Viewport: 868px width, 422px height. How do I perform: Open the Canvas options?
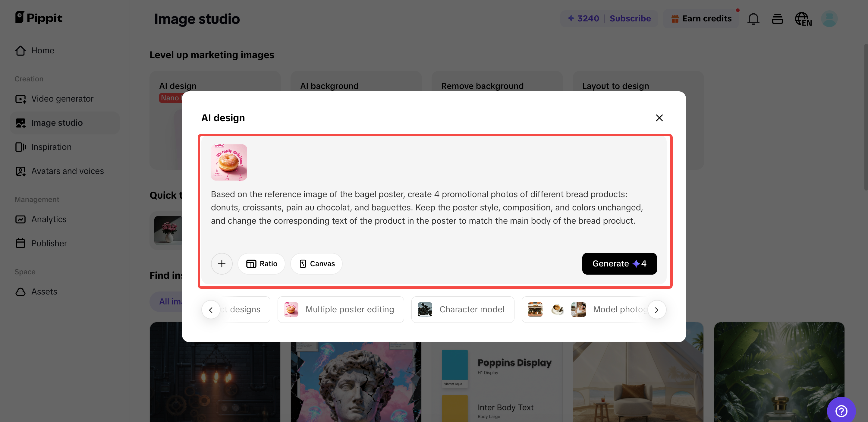click(x=316, y=263)
